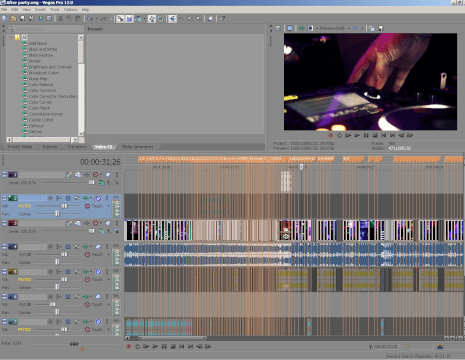Switch to the Transitions tab
The height and width of the screenshot is (360, 465).
point(77,147)
